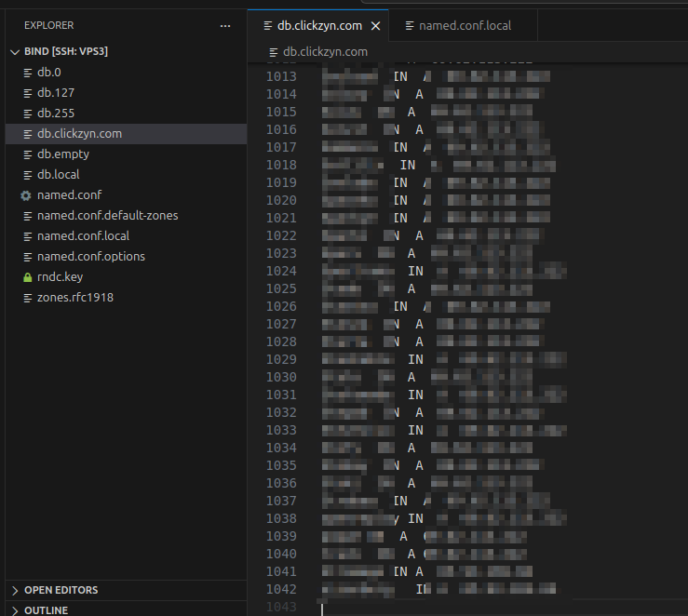This screenshot has height=616, width=688.
Task: Select the db.clickzyn.com editor tab
Action: tap(318, 26)
